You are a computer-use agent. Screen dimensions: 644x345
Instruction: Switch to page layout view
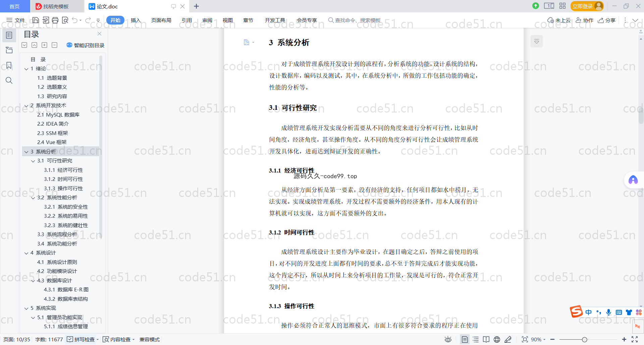pyautogui.click(x=465, y=339)
